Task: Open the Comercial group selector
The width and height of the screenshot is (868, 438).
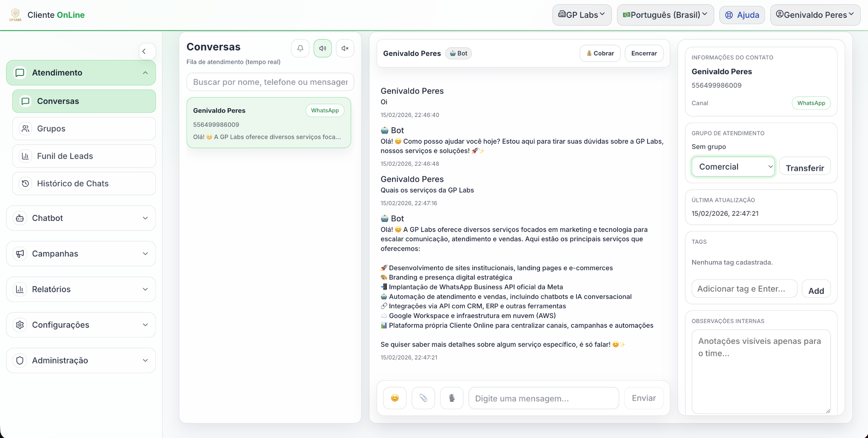Action: point(733,166)
